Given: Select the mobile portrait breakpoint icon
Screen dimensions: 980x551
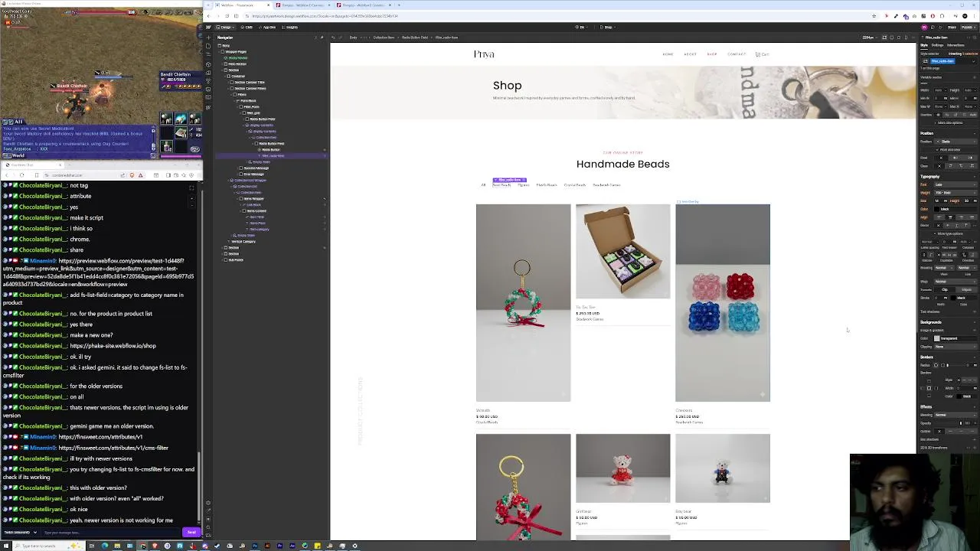Looking at the screenshot, I should (906, 37).
